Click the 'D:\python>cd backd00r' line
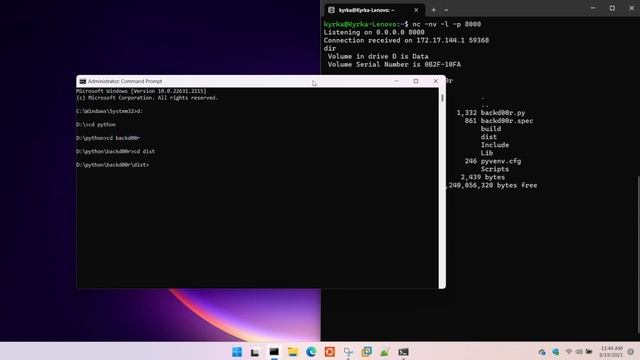This screenshot has height=360, width=640. [108, 138]
